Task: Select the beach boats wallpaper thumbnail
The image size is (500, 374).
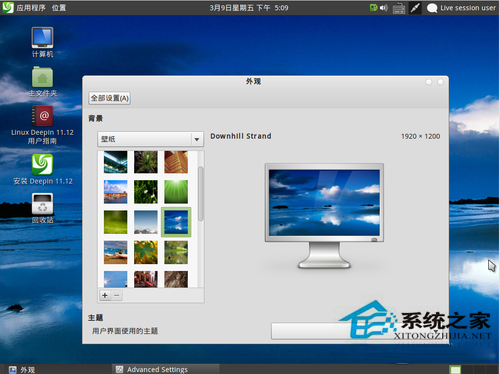Action: click(x=115, y=252)
